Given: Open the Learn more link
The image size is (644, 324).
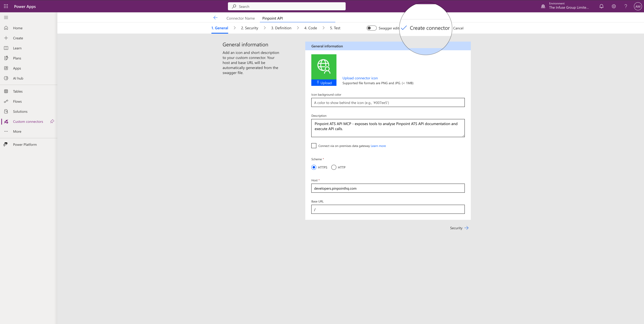Looking at the screenshot, I should 378,146.
